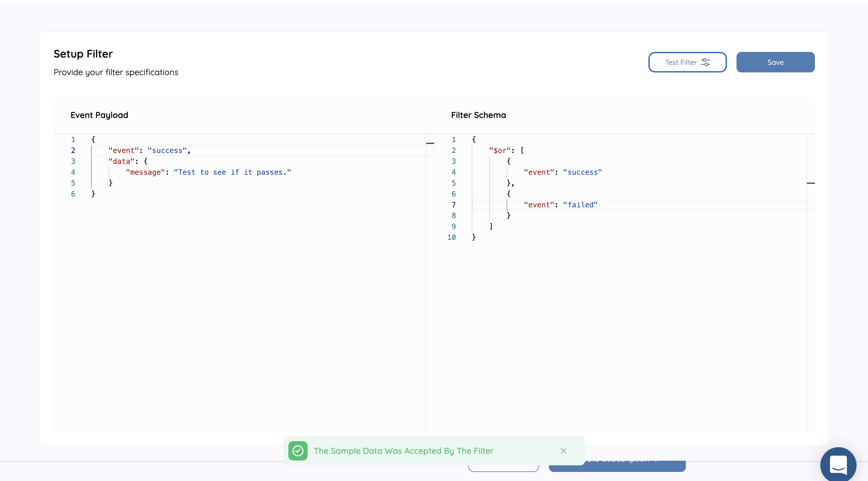Click the Event Payload heading

(x=99, y=115)
